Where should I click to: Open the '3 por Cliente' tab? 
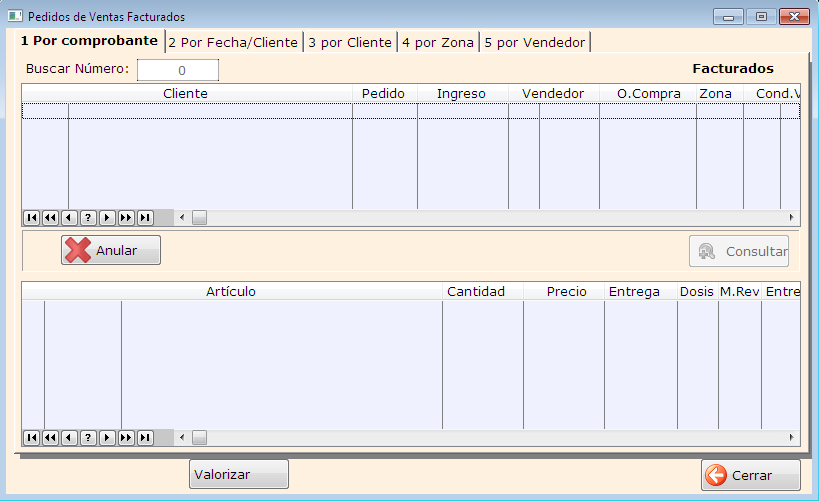pyautogui.click(x=350, y=42)
